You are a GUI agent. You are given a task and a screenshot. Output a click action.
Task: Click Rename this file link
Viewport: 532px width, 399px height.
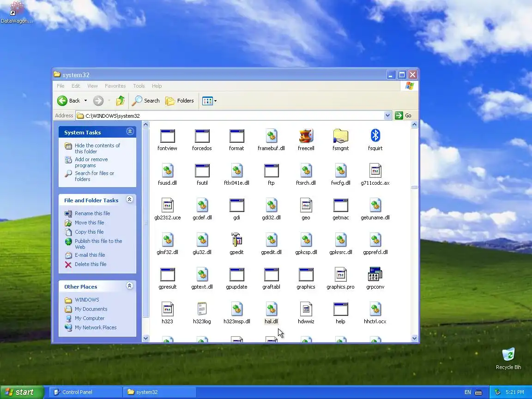[92, 213]
